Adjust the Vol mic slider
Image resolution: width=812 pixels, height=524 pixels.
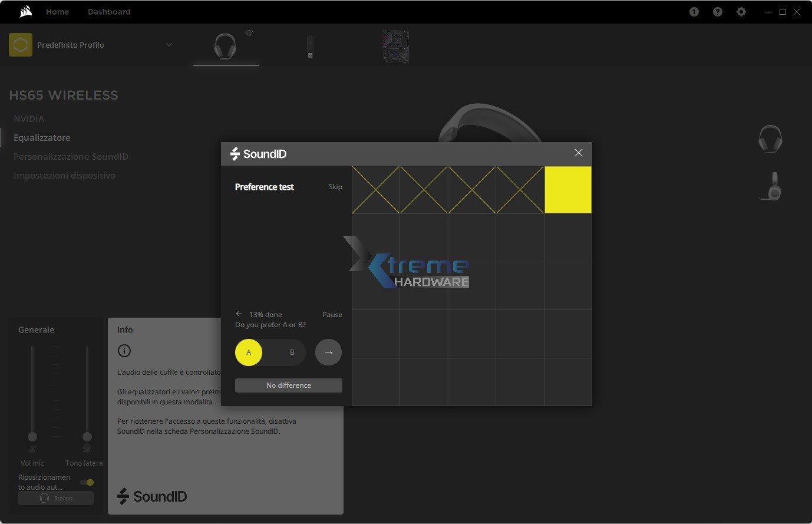tap(32, 436)
